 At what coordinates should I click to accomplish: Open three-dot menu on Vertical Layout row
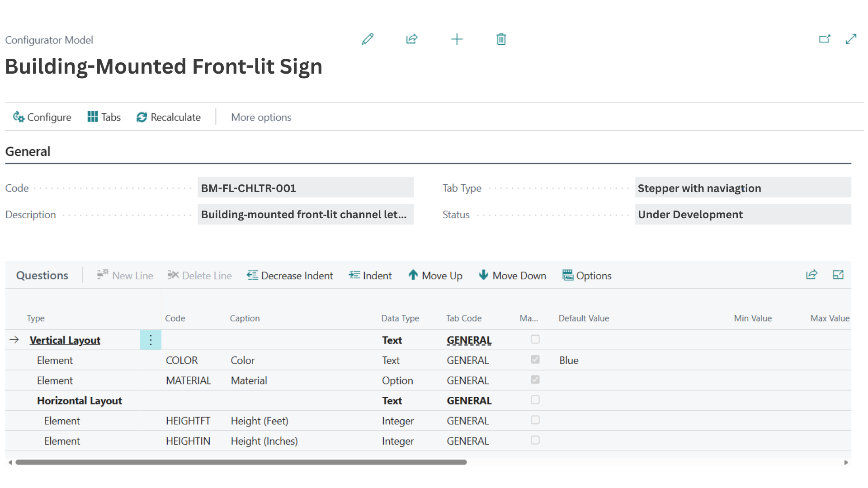pyautogui.click(x=151, y=340)
